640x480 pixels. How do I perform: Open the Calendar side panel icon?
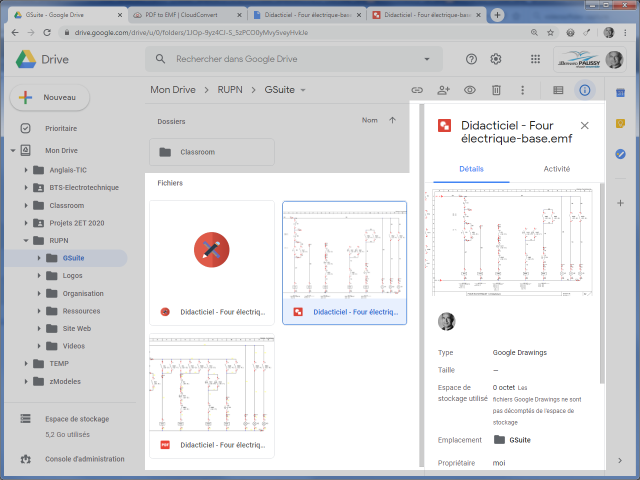pos(620,93)
